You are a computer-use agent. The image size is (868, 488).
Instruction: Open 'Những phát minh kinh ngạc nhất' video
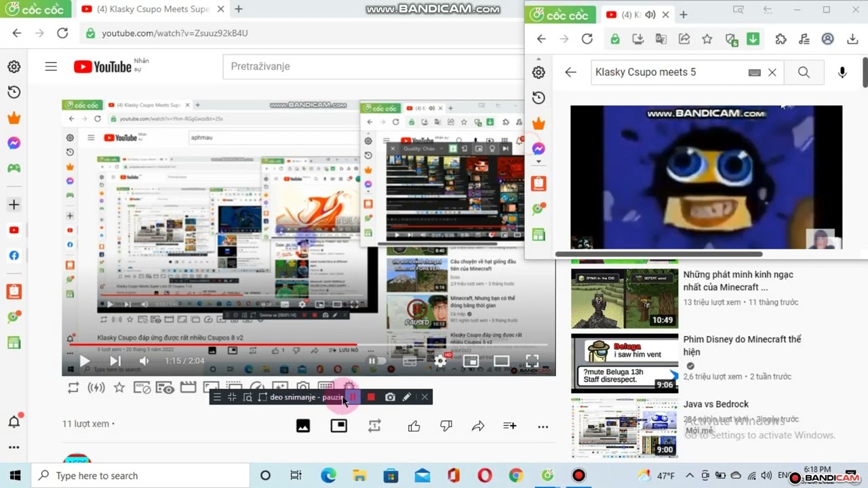[x=738, y=281]
